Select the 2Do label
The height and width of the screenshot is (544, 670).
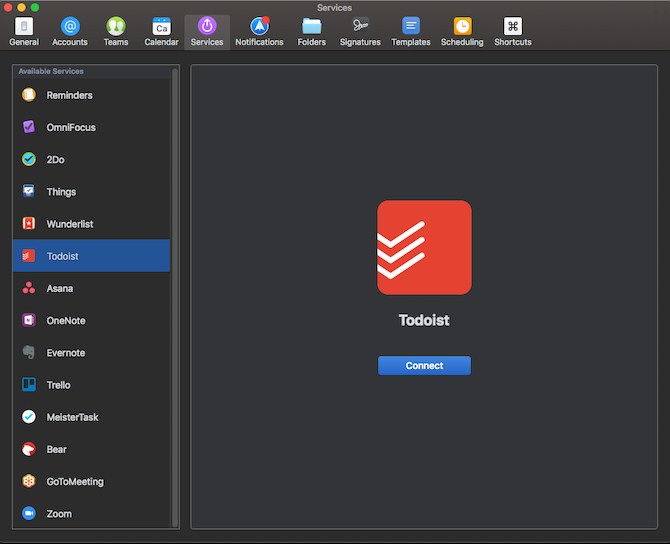point(56,160)
